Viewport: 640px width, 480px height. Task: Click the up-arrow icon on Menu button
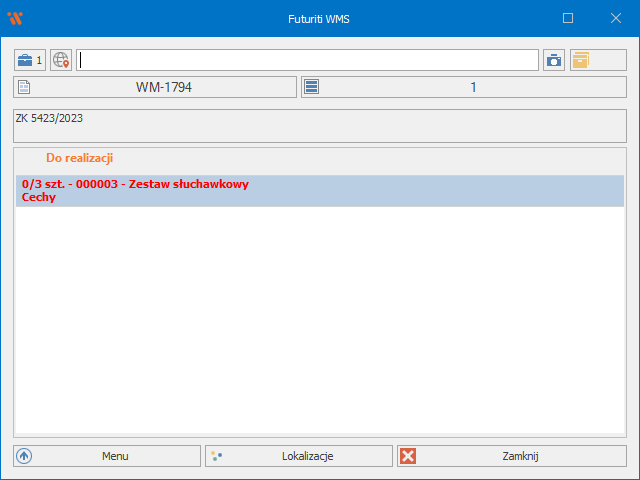pyautogui.click(x=25, y=456)
